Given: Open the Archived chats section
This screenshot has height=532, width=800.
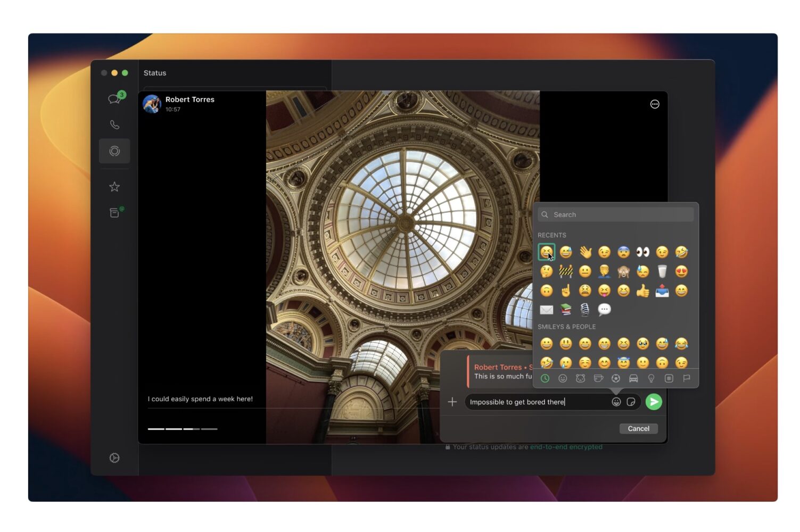Looking at the screenshot, I should (x=114, y=213).
